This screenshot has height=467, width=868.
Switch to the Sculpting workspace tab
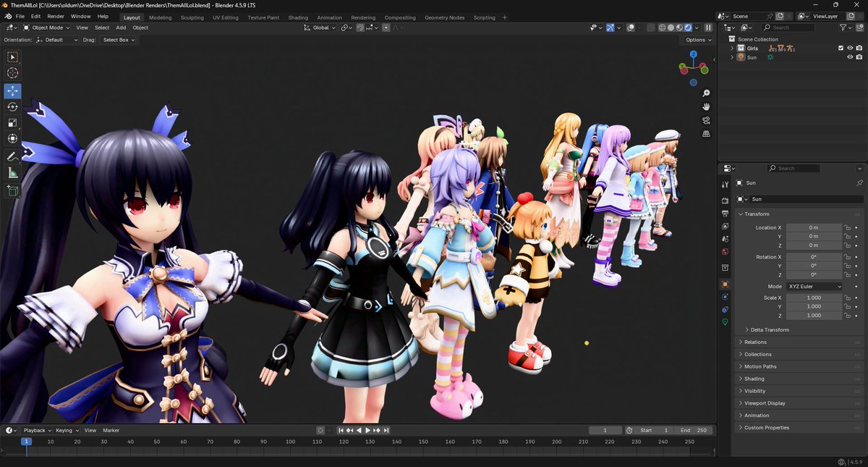coord(192,17)
